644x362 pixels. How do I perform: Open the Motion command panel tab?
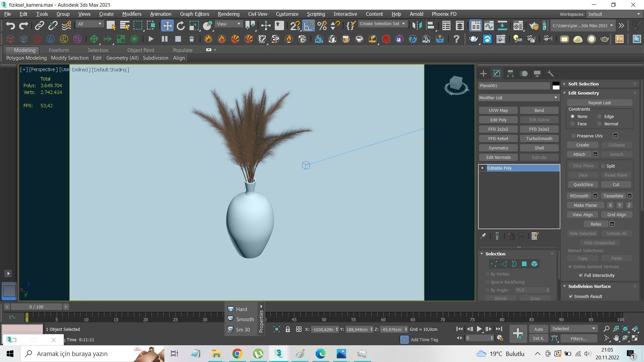pyautogui.click(x=524, y=74)
